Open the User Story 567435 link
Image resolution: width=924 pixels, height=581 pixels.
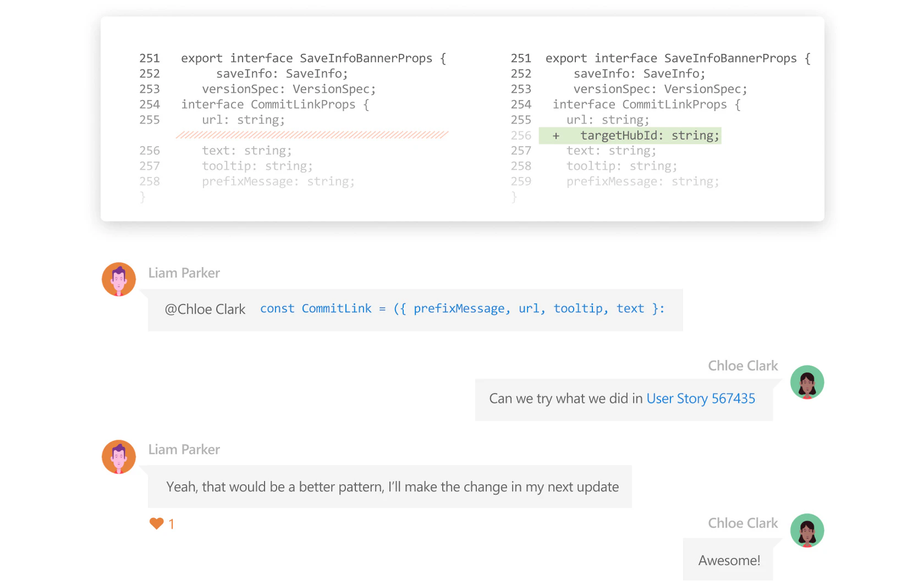coord(701,399)
